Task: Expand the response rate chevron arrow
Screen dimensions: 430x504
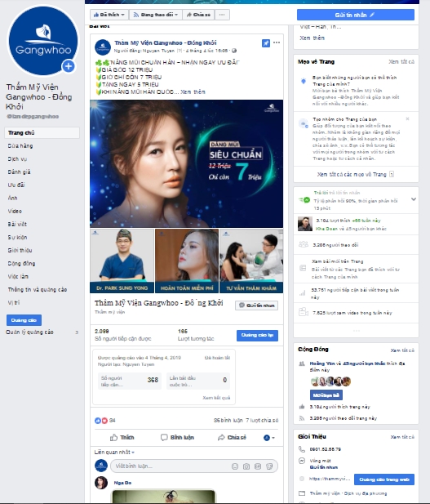Action: 414,199
